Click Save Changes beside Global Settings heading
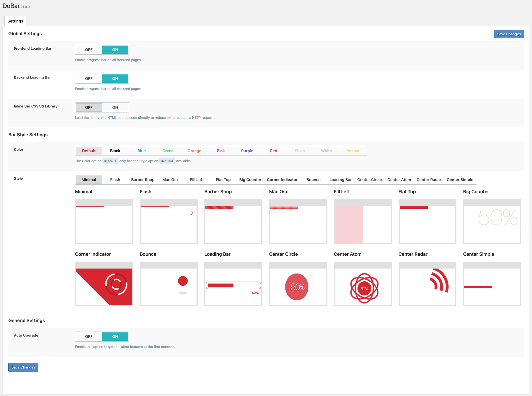Screen dimensions: 532x396 tap(509, 34)
